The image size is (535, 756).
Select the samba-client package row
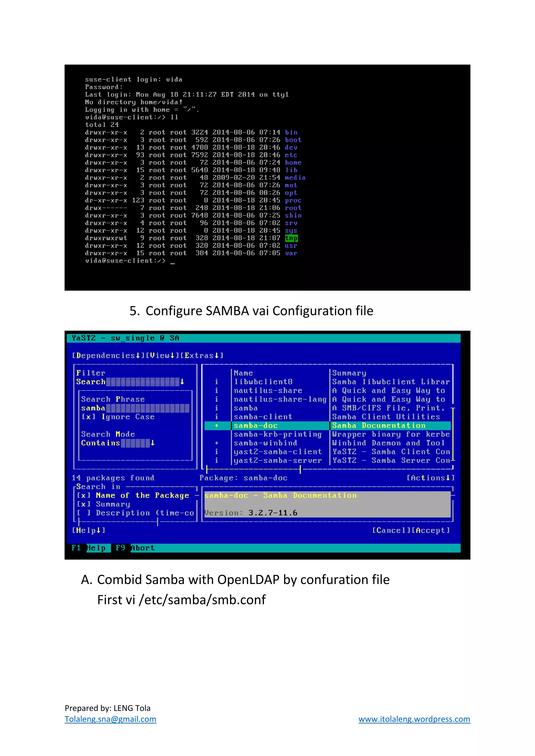[328, 417]
